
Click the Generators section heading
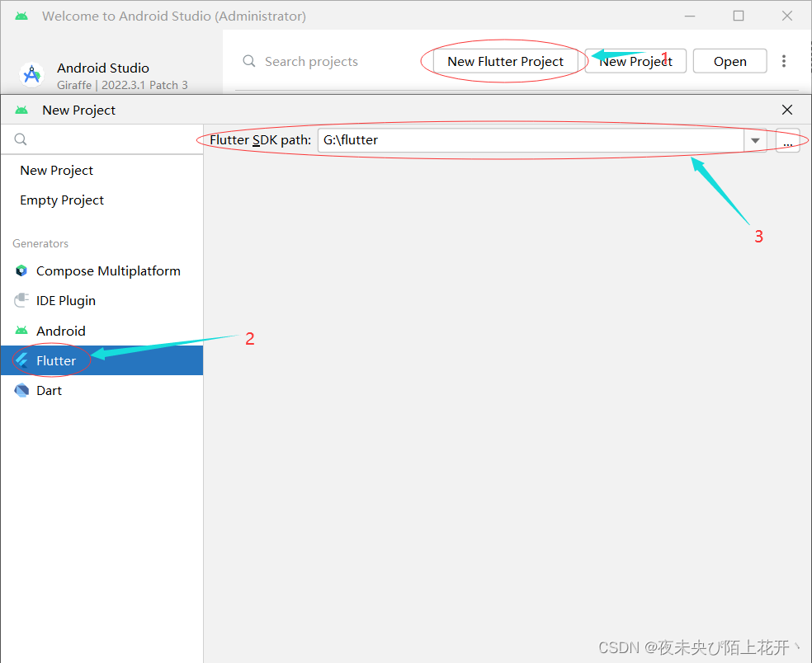coord(40,243)
